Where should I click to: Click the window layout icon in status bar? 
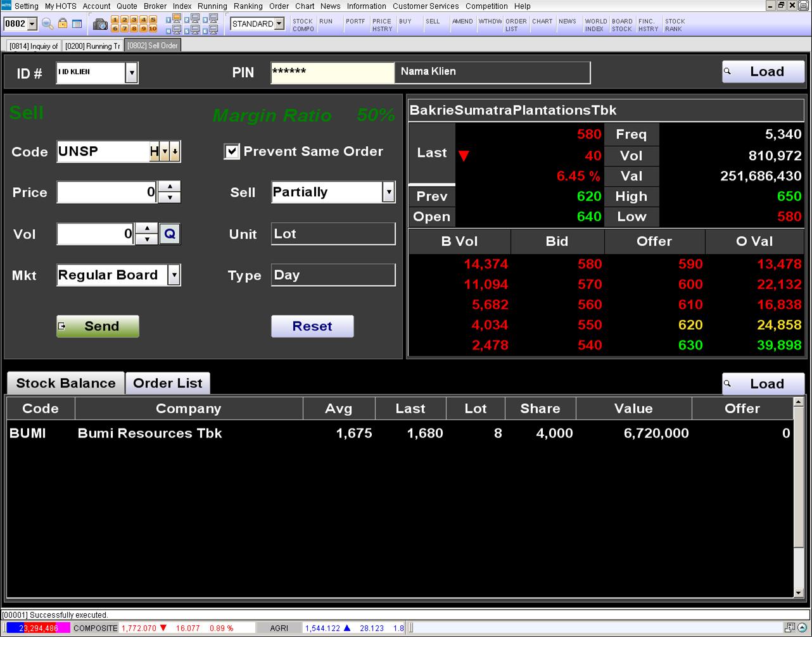pos(789,628)
